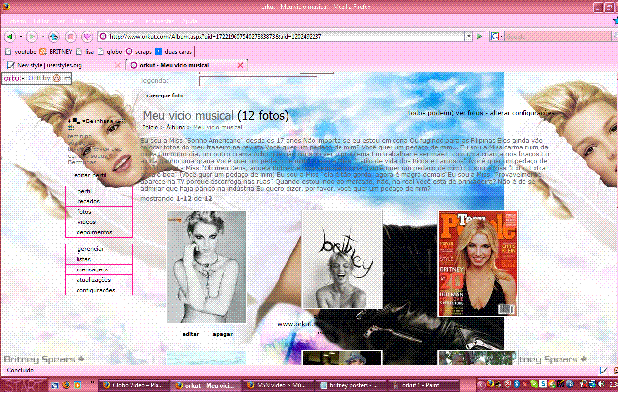
Task: Open the Editar menu in menu bar
Action: coord(41,20)
